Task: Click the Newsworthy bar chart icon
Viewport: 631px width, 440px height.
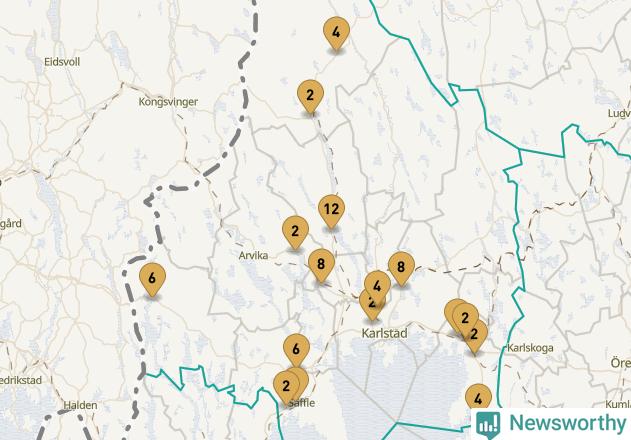Action: point(488,425)
